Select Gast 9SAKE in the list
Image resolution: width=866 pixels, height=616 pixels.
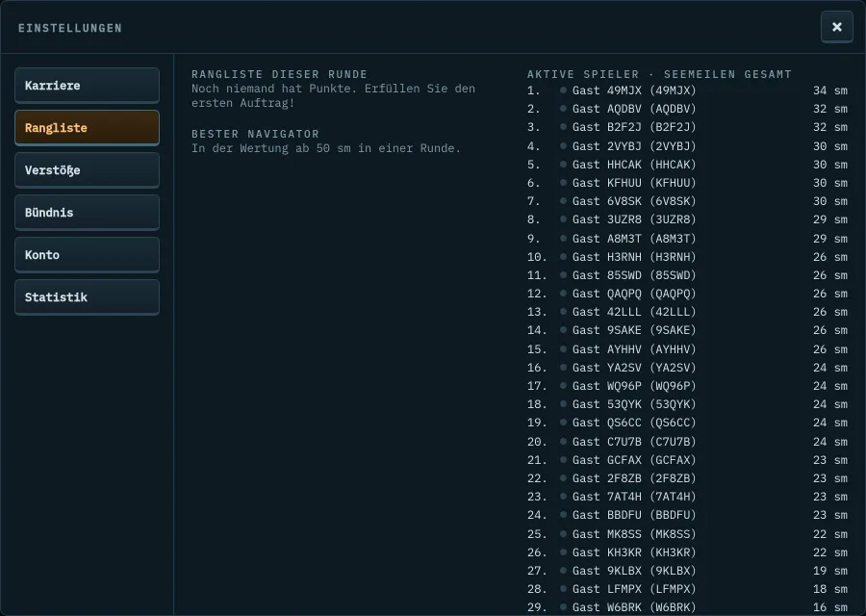(x=687, y=330)
